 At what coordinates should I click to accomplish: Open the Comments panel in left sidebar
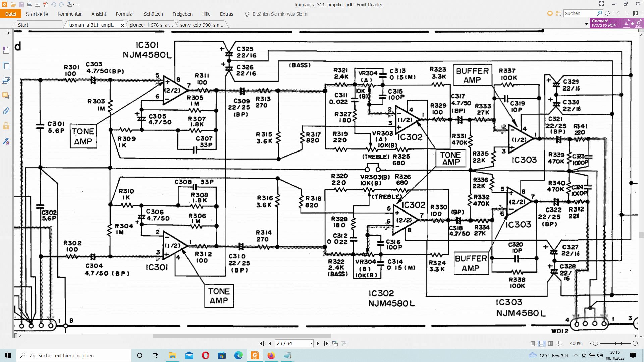pyautogui.click(x=6, y=96)
